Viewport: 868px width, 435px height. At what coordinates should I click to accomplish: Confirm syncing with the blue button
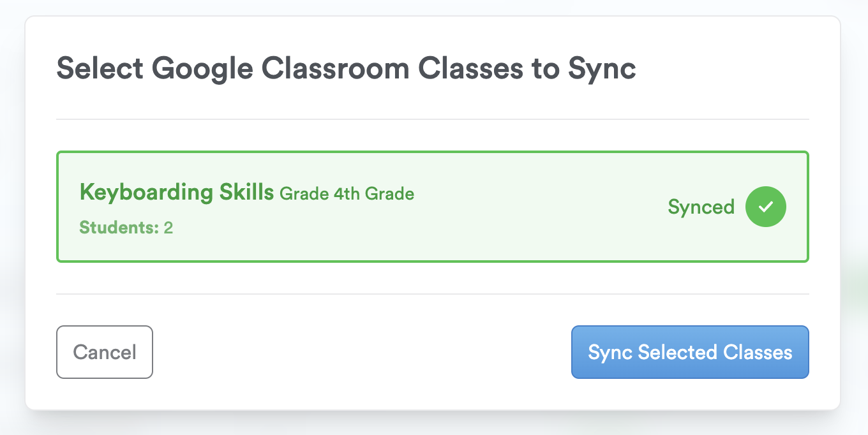pos(689,352)
